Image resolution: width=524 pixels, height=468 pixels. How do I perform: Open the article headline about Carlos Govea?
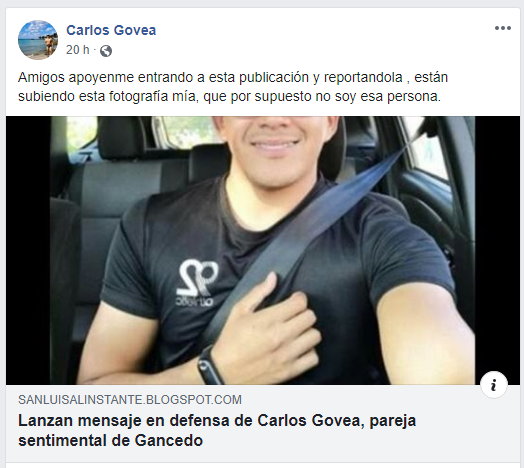point(217,431)
